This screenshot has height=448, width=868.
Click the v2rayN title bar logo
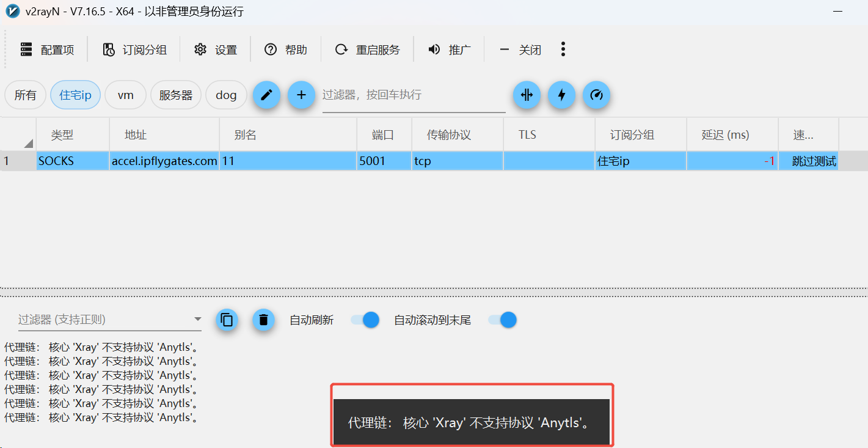12,11
